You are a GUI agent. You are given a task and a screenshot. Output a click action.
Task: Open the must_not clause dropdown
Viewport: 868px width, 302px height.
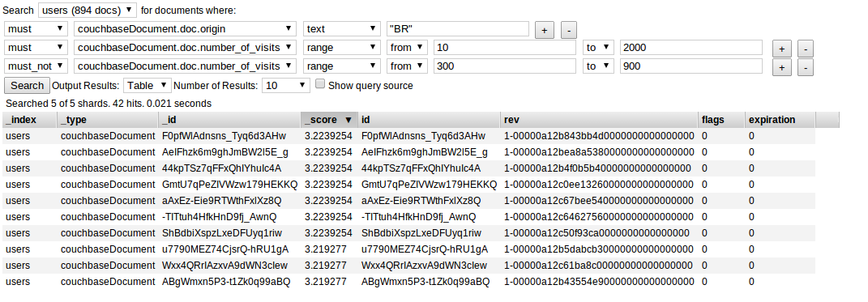click(36, 66)
